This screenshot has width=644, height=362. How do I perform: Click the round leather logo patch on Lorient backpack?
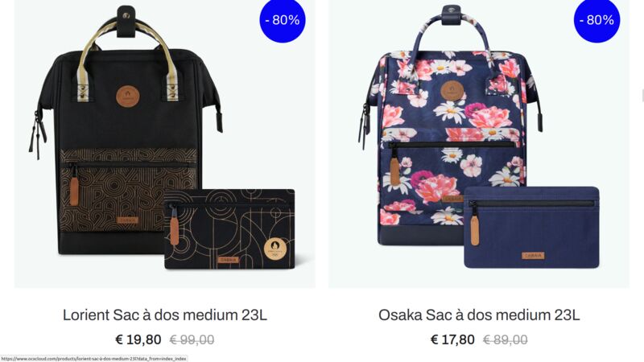128,97
